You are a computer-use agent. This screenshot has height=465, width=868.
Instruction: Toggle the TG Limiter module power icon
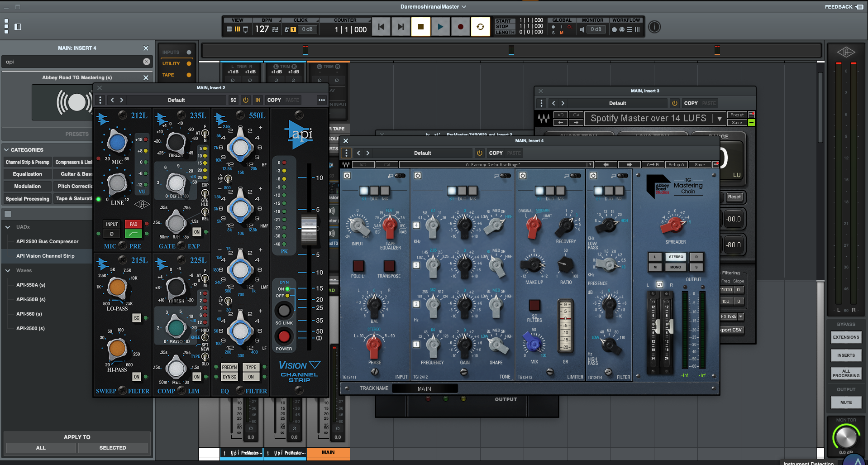[523, 176]
